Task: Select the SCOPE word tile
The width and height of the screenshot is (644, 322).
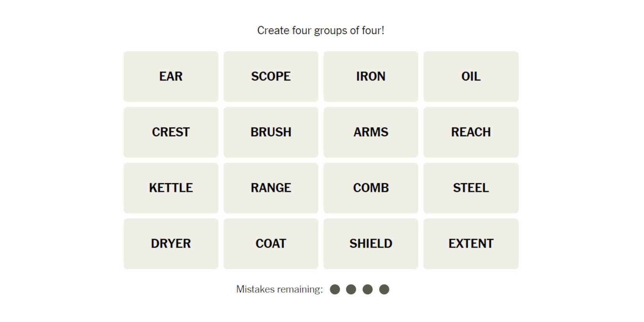Action: click(x=270, y=76)
